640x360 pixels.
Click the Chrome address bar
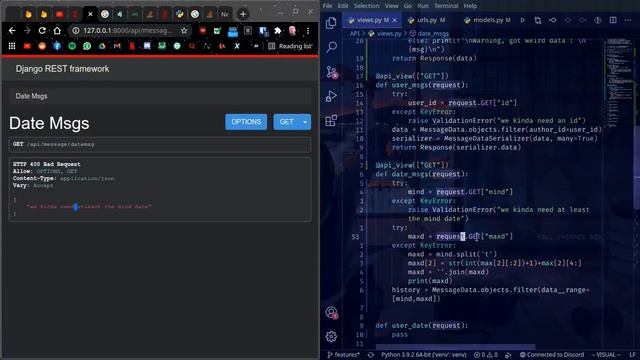coord(128,31)
